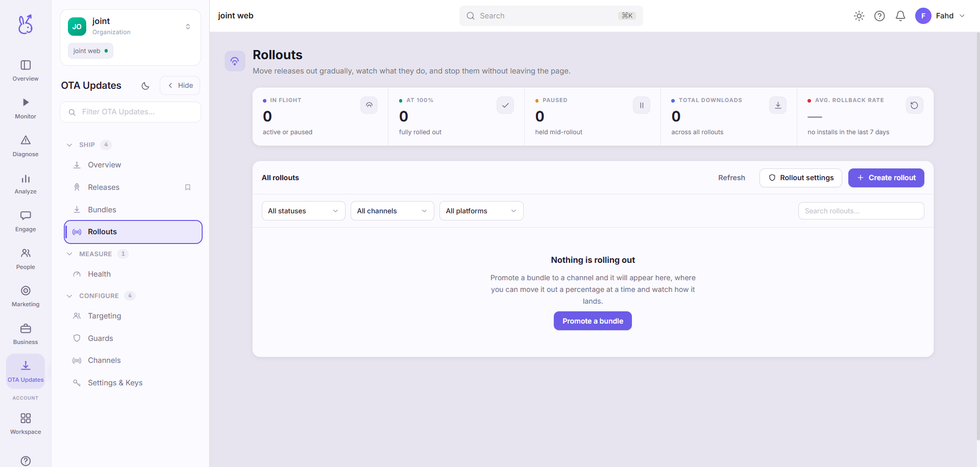
Task: Open Releases in the sidebar
Action: click(133, 187)
